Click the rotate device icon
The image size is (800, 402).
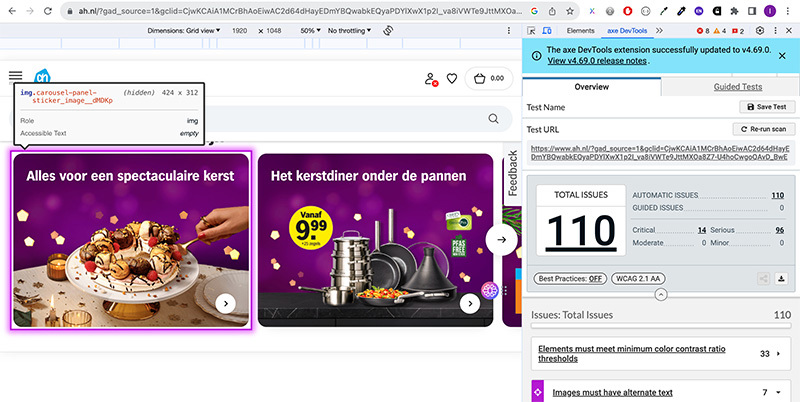(x=388, y=31)
